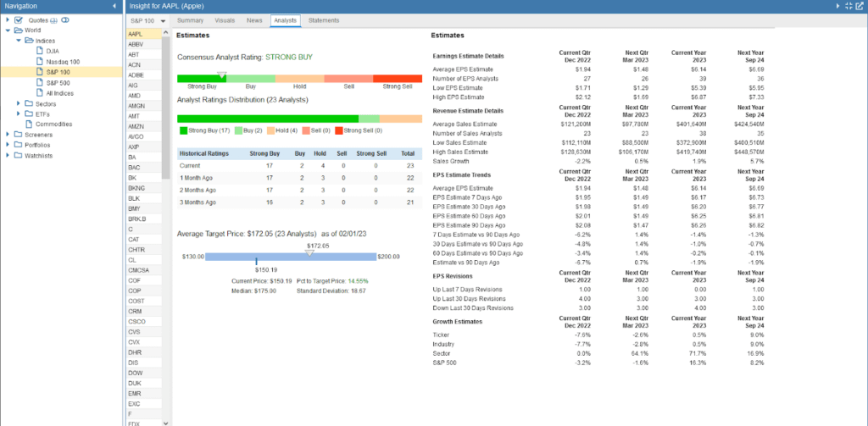Click the Commodities document icon
The image size is (868, 426).
(29, 124)
